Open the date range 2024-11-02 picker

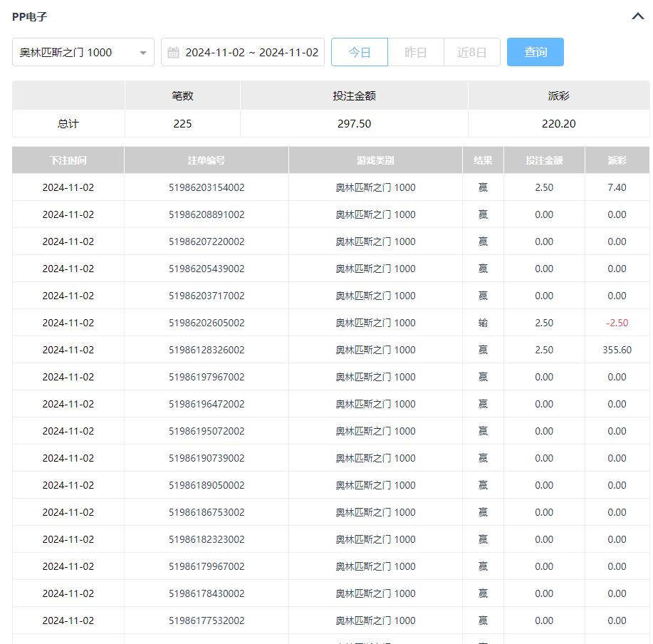point(251,53)
